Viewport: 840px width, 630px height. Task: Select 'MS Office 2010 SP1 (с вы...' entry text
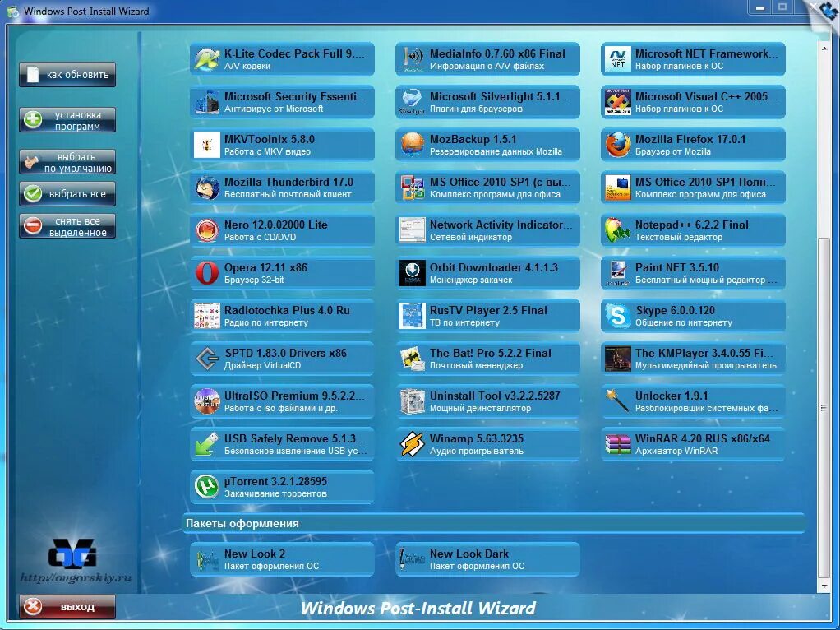point(501,182)
